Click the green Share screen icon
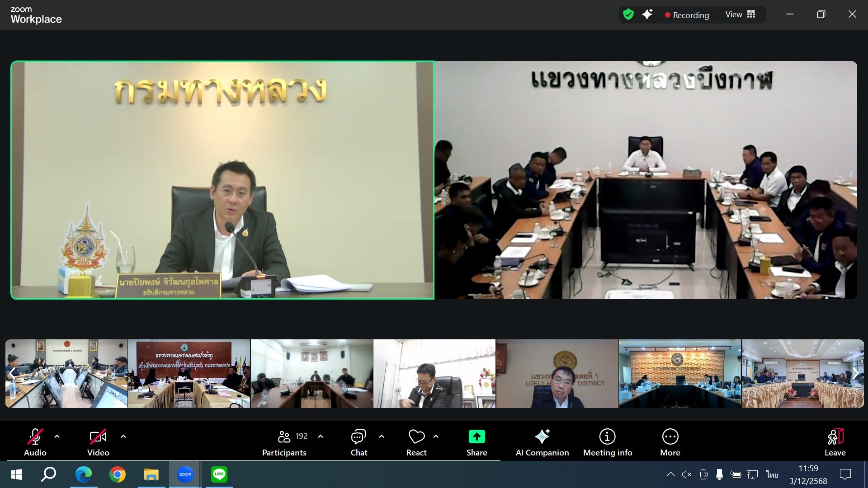Viewport: 868px width, 488px height. (476, 436)
